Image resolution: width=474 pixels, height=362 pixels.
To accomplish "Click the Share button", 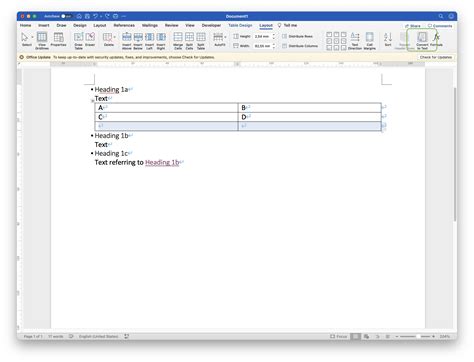I will coord(413,26).
